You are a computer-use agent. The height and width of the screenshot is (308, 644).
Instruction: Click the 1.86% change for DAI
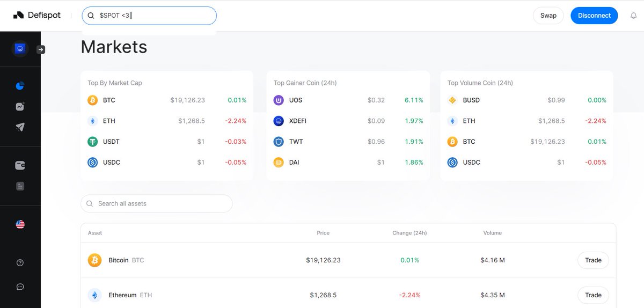click(x=414, y=162)
